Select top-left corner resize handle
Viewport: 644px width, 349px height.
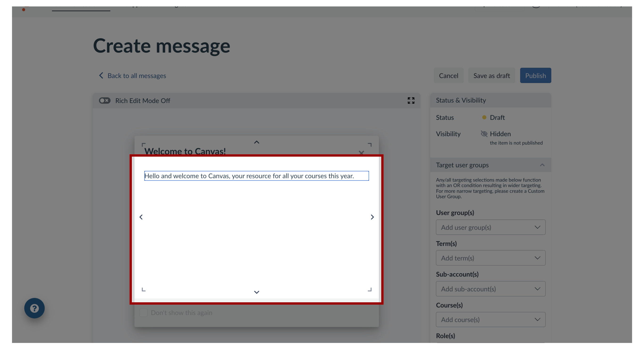tap(144, 145)
